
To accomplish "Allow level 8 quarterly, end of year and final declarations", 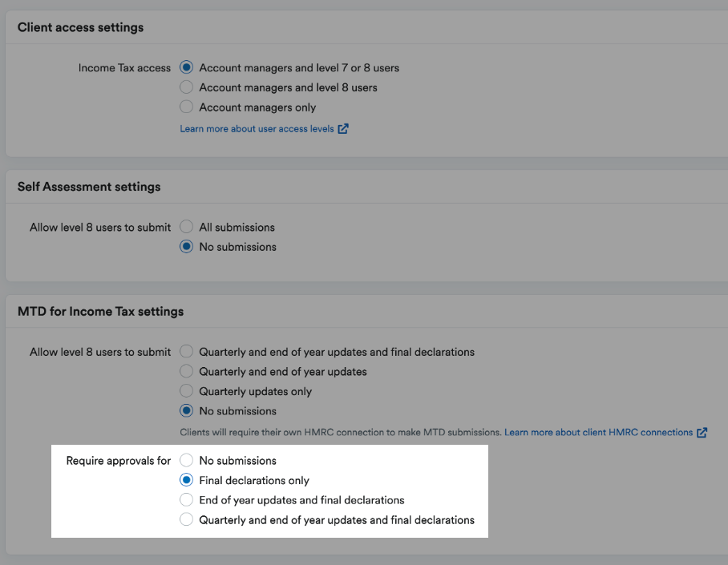I will pyautogui.click(x=186, y=352).
